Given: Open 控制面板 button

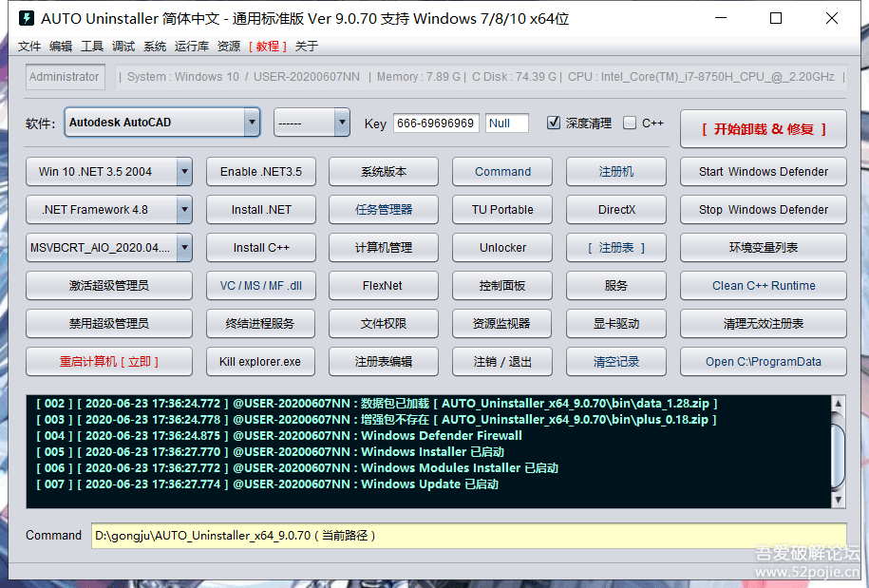Looking at the screenshot, I should tap(502, 285).
